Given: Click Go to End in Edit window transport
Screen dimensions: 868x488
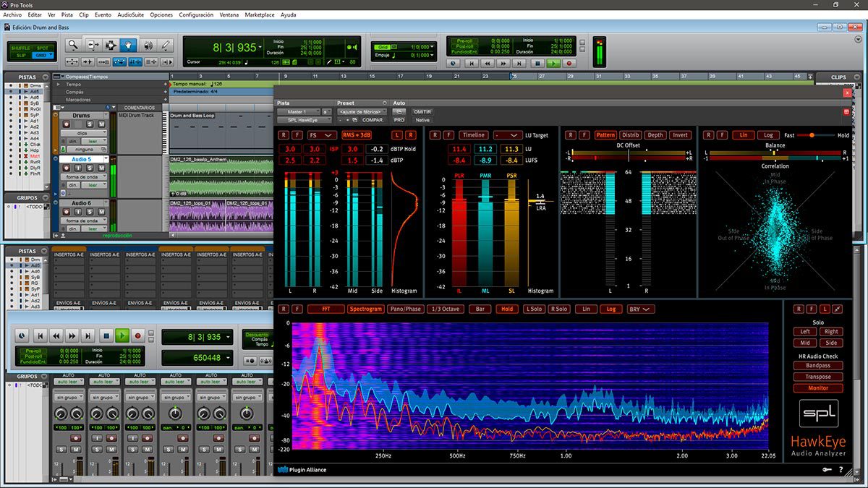Looking at the screenshot, I should click(521, 63).
